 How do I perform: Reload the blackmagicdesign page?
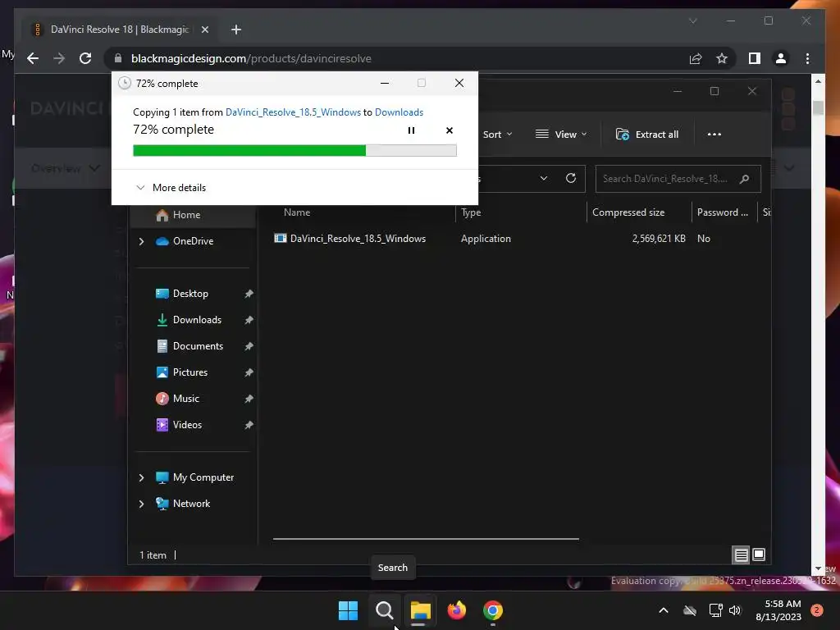pos(85,58)
